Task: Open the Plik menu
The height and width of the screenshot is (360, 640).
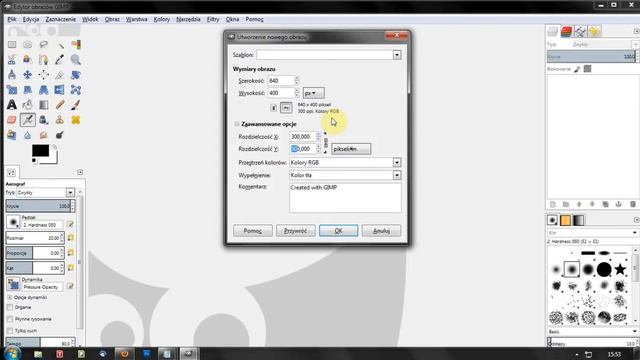Action: (12, 19)
